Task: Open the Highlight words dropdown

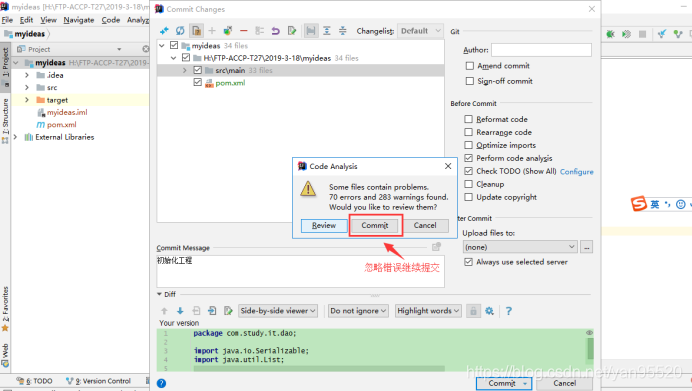Action: coord(428,311)
